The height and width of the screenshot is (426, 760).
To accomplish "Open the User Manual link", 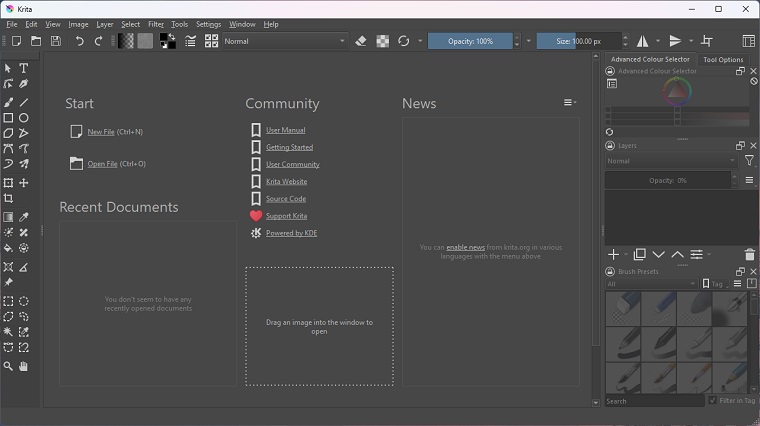I will click(285, 130).
